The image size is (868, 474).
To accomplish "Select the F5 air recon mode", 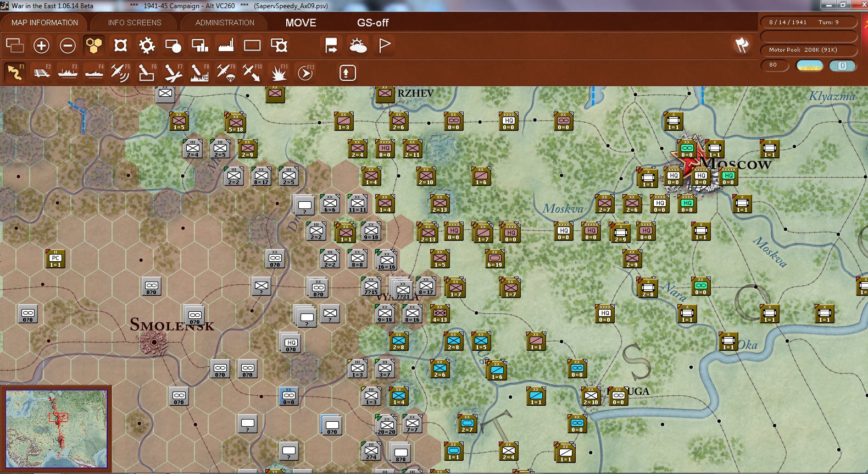I will (x=120, y=73).
